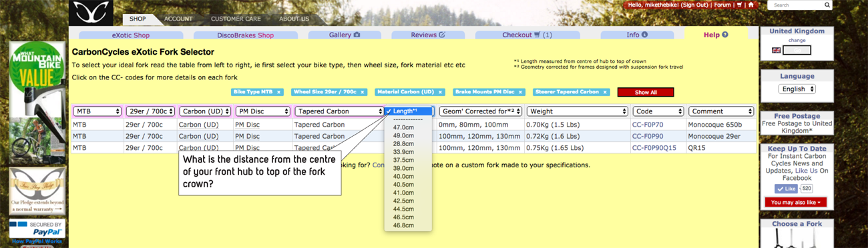Open the Code column dropdown
This screenshot has height=248, width=868.
[x=658, y=111]
